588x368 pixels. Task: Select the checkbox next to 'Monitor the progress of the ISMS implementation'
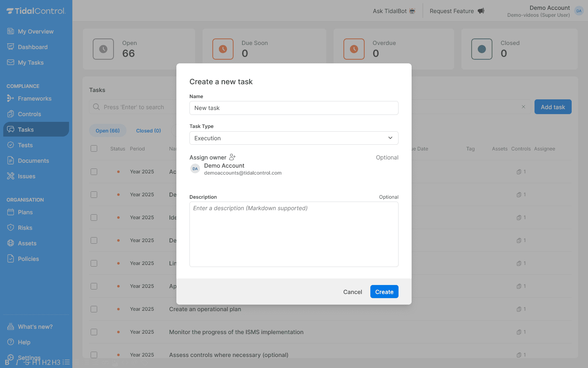coord(94,332)
